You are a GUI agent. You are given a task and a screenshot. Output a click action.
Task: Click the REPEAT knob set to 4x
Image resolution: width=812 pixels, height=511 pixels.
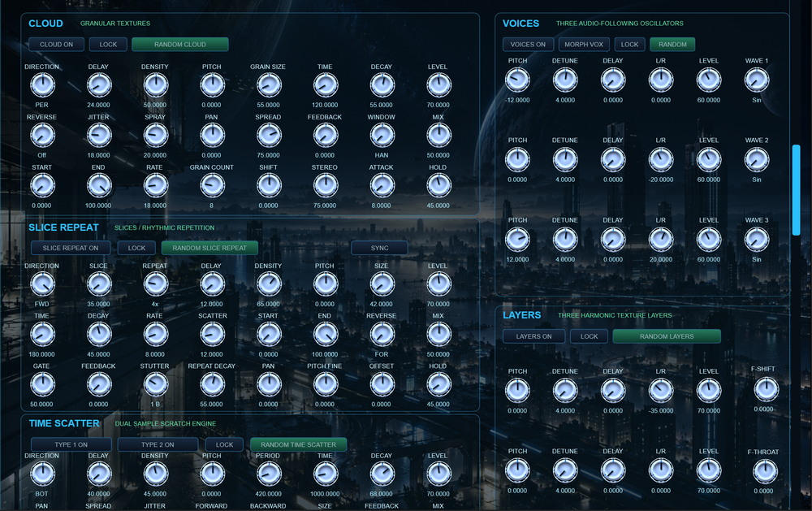(x=155, y=284)
